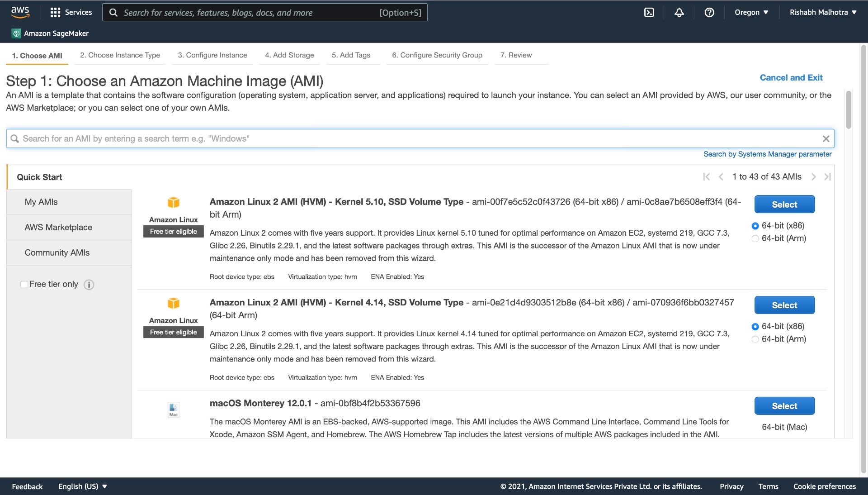The image size is (868, 495).
Task: Click the macOS Monterey 12.0.1 AMI title
Action: pyautogui.click(x=260, y=404)
